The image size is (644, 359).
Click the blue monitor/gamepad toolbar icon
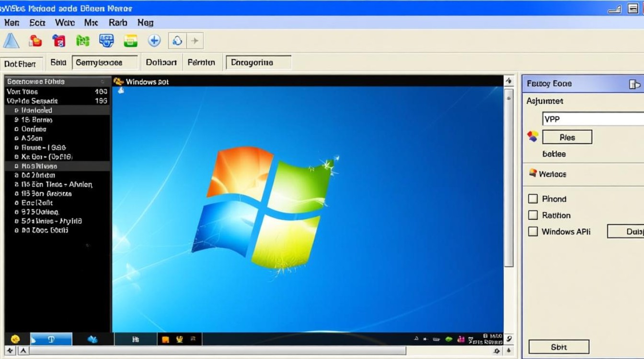pyautogui.click(x=106, y=41)
